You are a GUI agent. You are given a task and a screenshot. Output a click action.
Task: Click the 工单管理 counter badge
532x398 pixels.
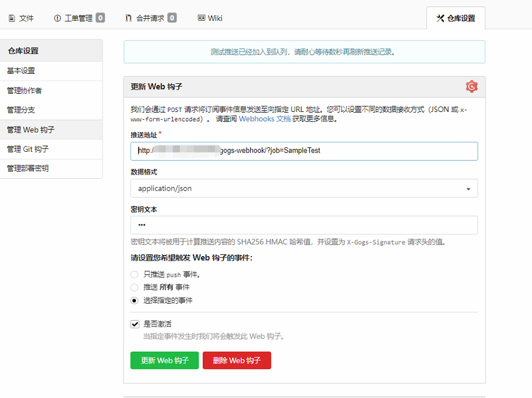click(x=100, y=17)
